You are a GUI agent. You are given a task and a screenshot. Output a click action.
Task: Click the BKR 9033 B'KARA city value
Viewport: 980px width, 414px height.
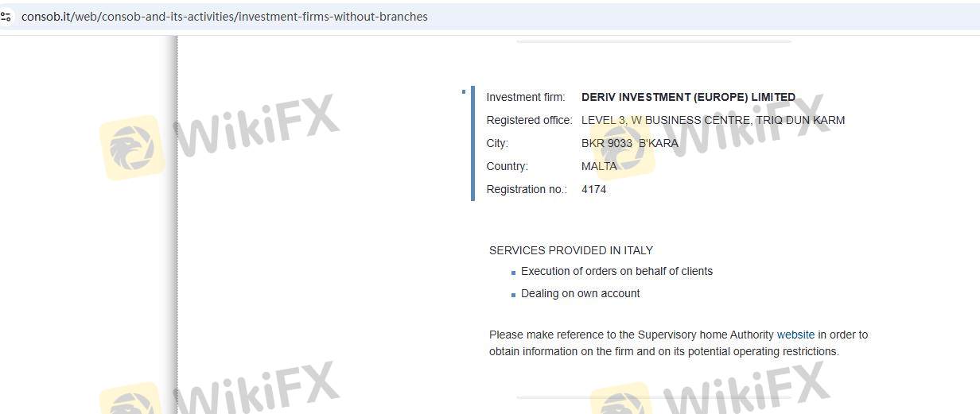(630, 143)
